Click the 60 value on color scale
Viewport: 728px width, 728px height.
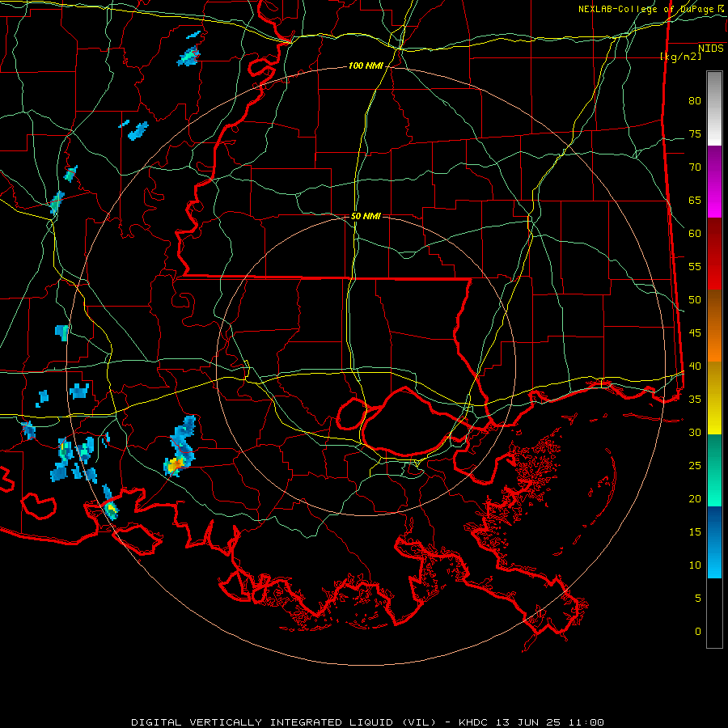pos(695,234)
